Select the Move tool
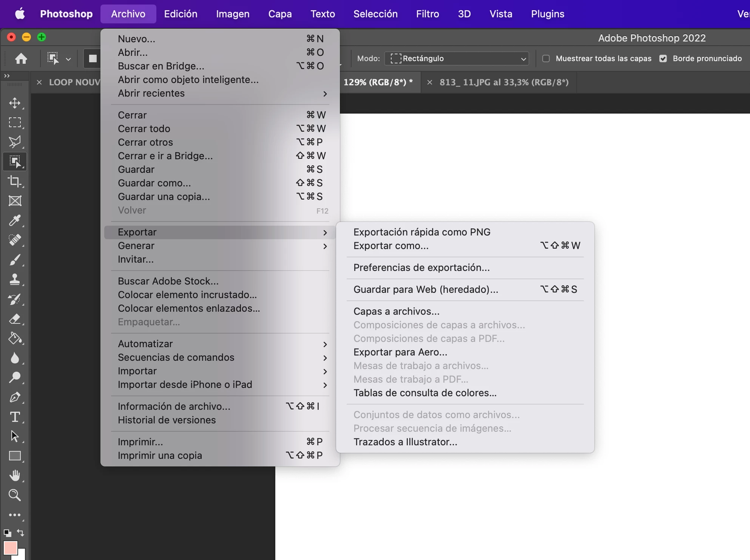 point(15,103)
